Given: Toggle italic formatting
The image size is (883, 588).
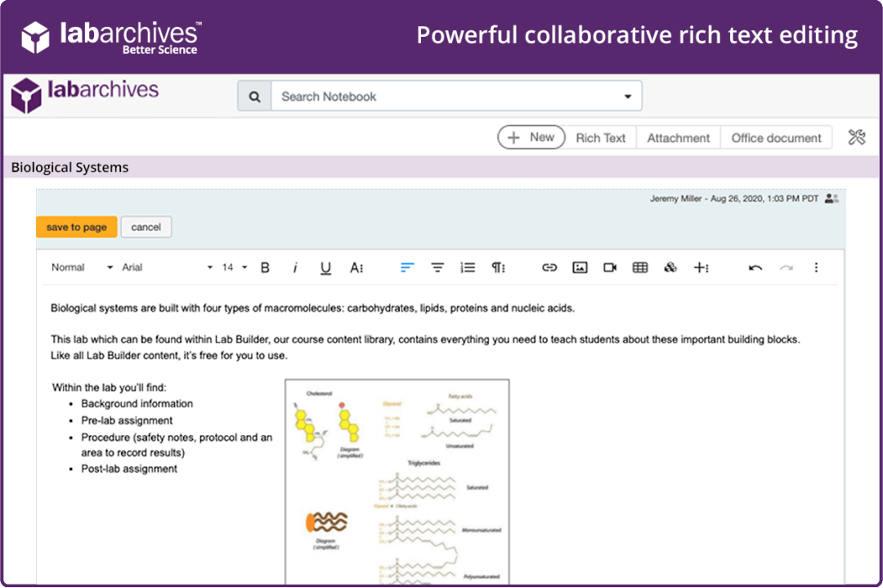Looking at the screenshot, I should (x=295, y=267).
